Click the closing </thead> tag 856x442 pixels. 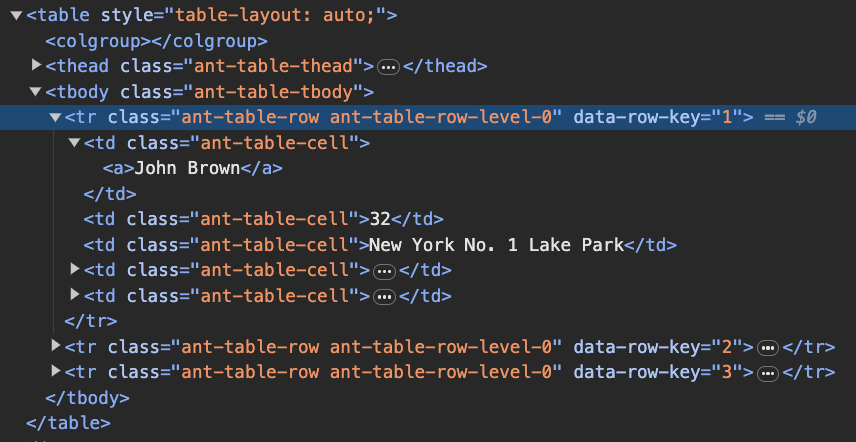point(445,67)
